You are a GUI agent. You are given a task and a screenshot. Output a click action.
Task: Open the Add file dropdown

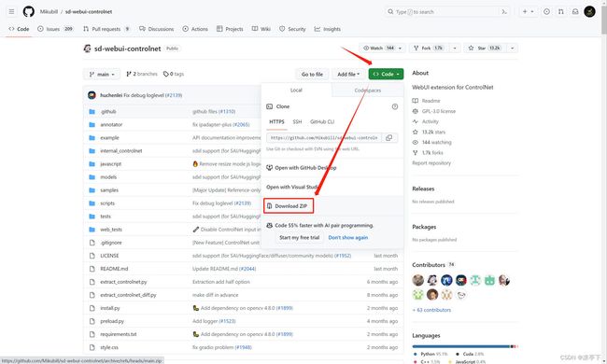[x=348, y=74]
